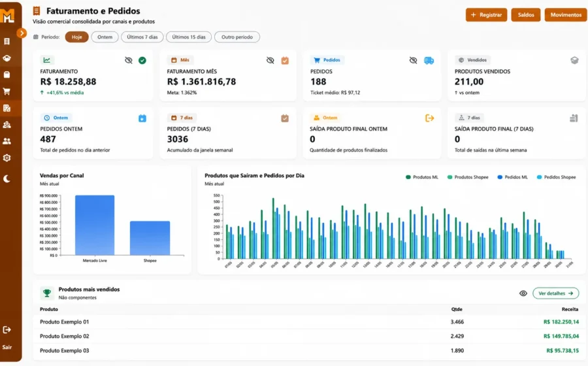
Task: Open the shopping cart icon in sidebar
Action: [7, 91]
